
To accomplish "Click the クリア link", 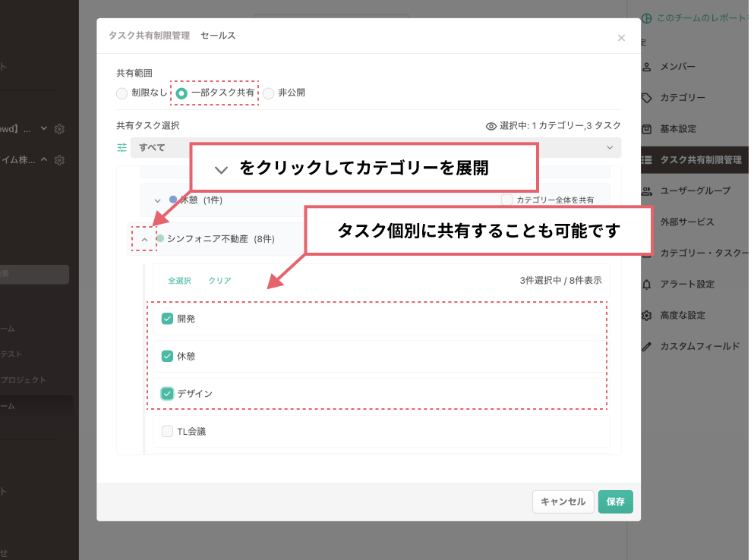I will 219,280.
